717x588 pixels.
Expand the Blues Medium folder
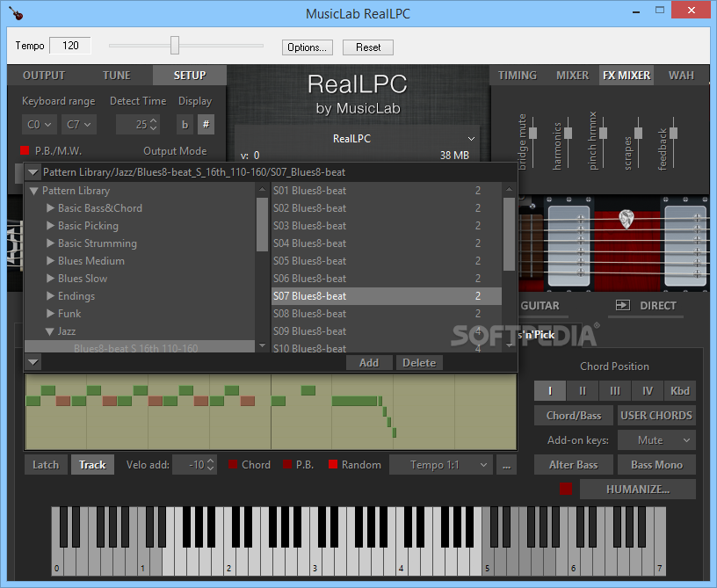pyautogui.click(x=50, y=261)
